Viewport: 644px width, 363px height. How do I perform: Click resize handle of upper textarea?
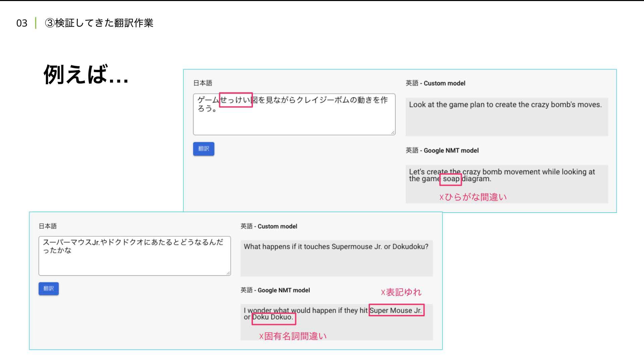(392, 132)
